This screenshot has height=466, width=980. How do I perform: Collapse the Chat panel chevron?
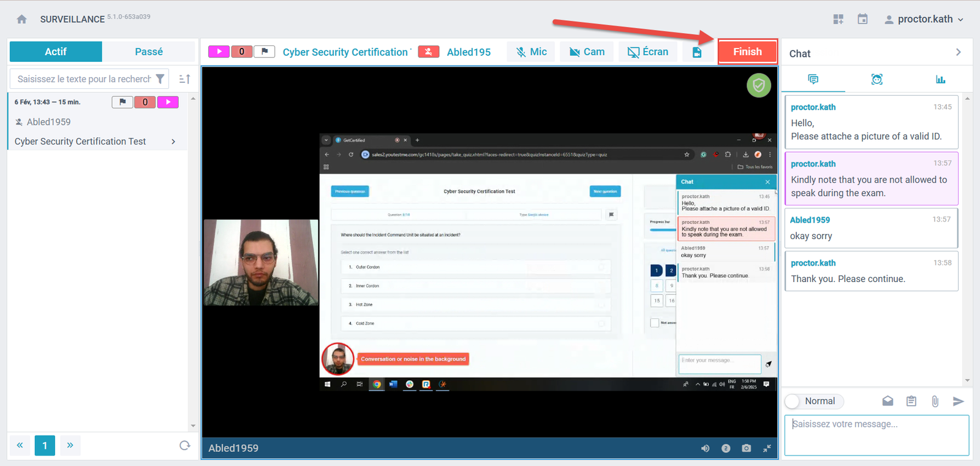(959, 53)
